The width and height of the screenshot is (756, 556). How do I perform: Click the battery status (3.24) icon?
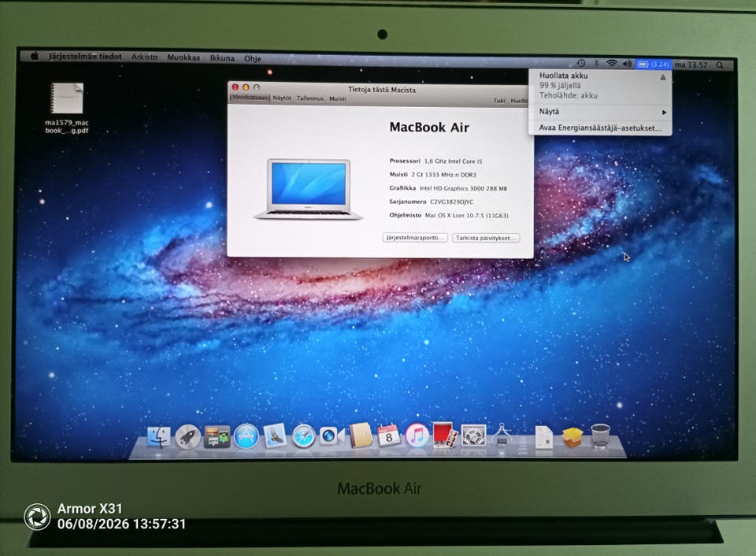tap(654, 64)
